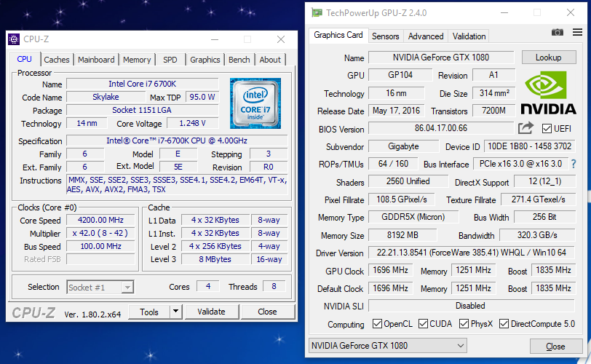
Task: Click the GPU value GP104
Action: [x=400, y=75]
